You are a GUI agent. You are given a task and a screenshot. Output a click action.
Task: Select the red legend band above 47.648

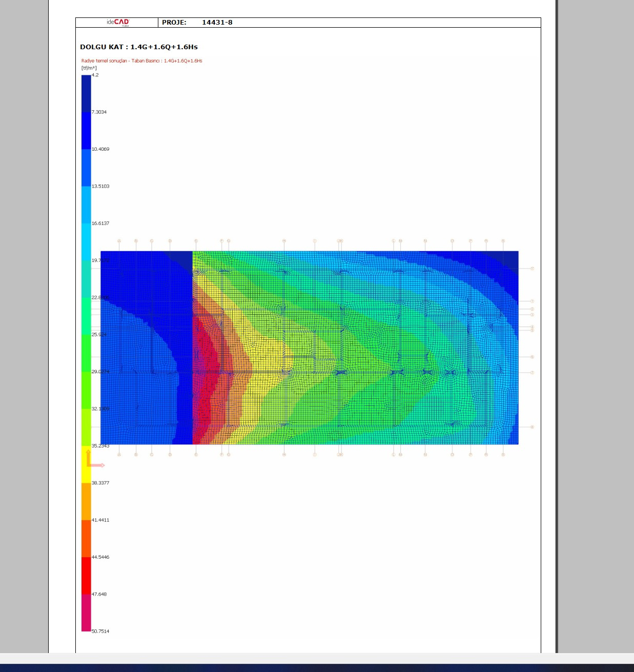(x=86, y=576)
